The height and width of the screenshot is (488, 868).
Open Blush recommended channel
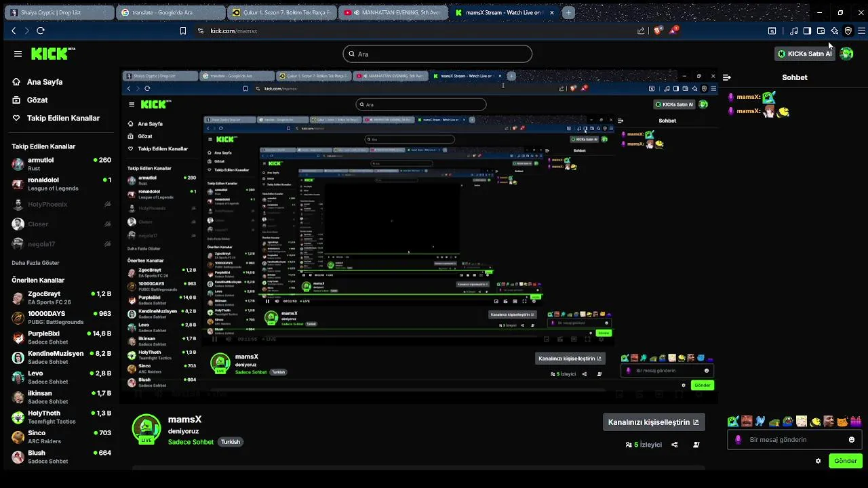61,457
